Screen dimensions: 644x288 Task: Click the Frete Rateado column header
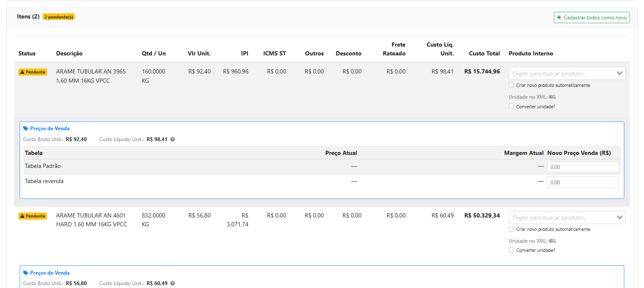[394, 49]
